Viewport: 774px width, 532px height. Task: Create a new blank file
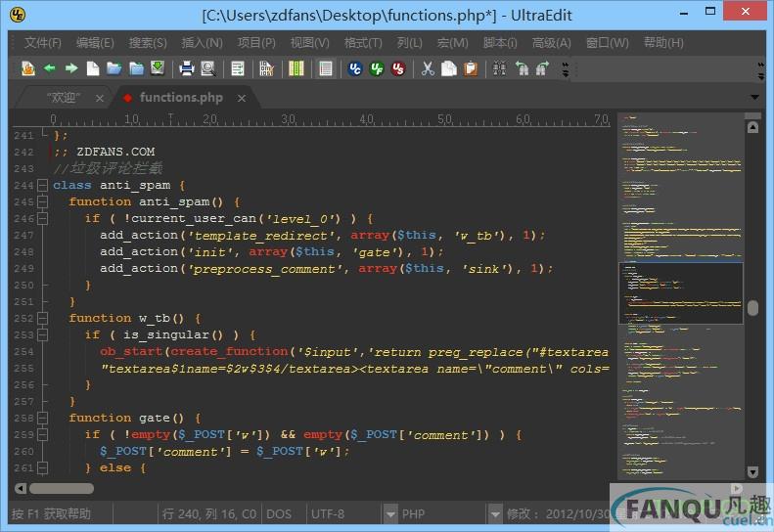click(x=93, y=68)
